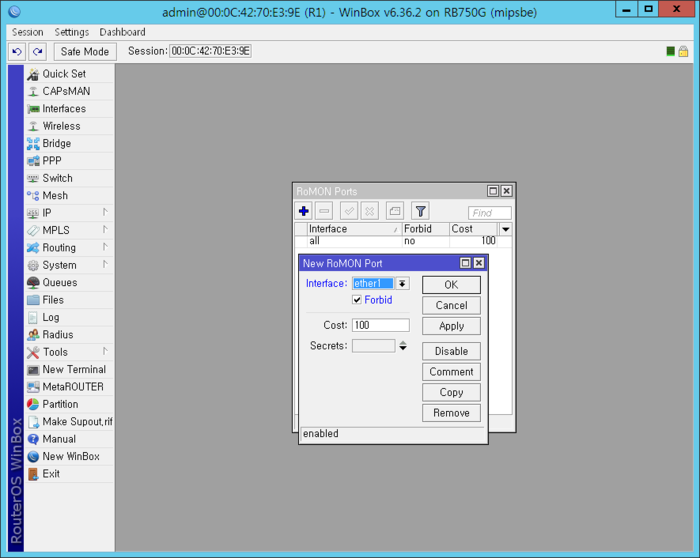
Task: Sort by Cost column header
Action: (x=473, y=229)
